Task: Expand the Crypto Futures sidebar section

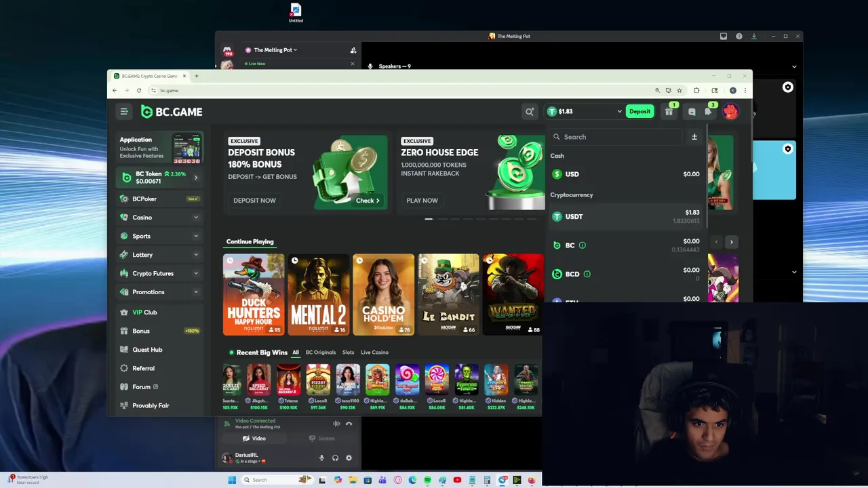Action: [196, 273]
